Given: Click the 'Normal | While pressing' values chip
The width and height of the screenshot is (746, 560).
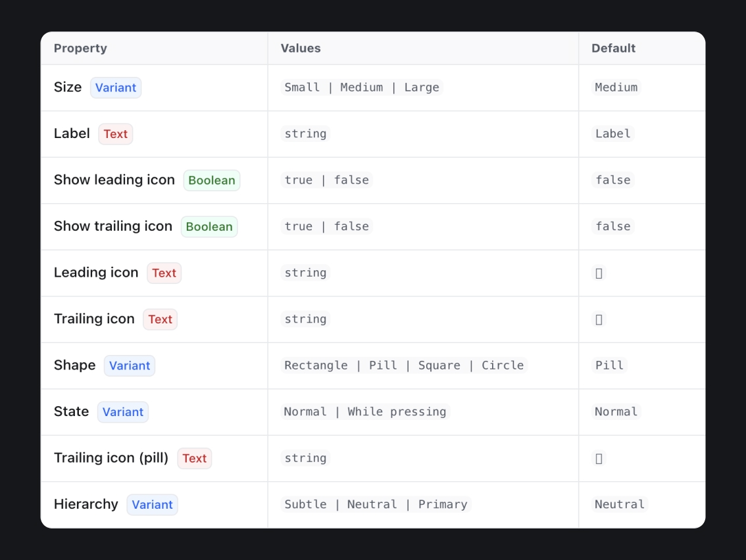Looking at the screenshot, I should click(x=365, y=411).
